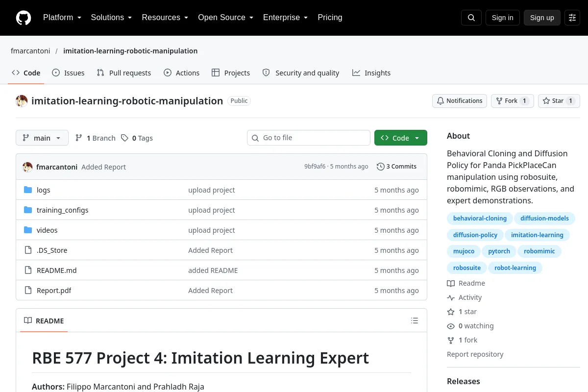Click the Pricing link

pos(330,18)
